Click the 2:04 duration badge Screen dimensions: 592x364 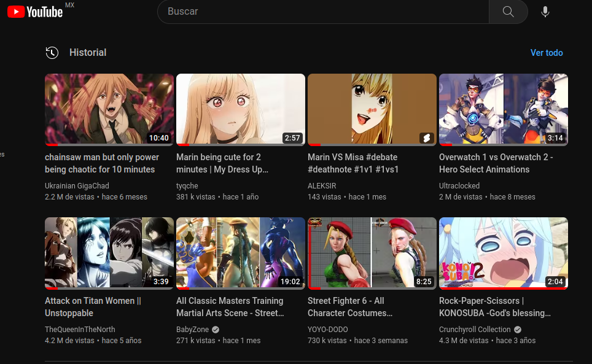(x=555, y=282)
